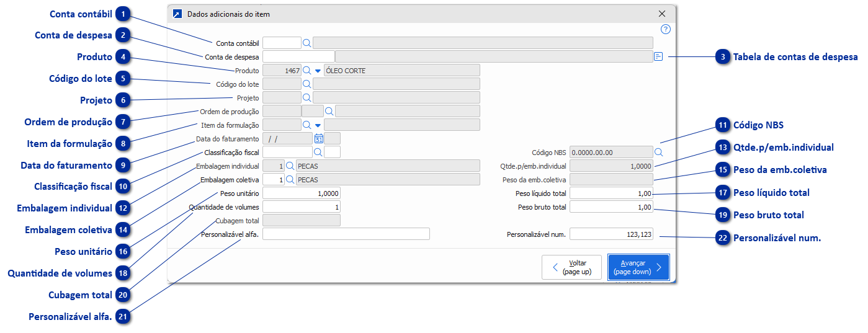The width and height of the screenshot is (868, 333).
Task: Open the Código do lote lookup
Action: coord(306,84)
